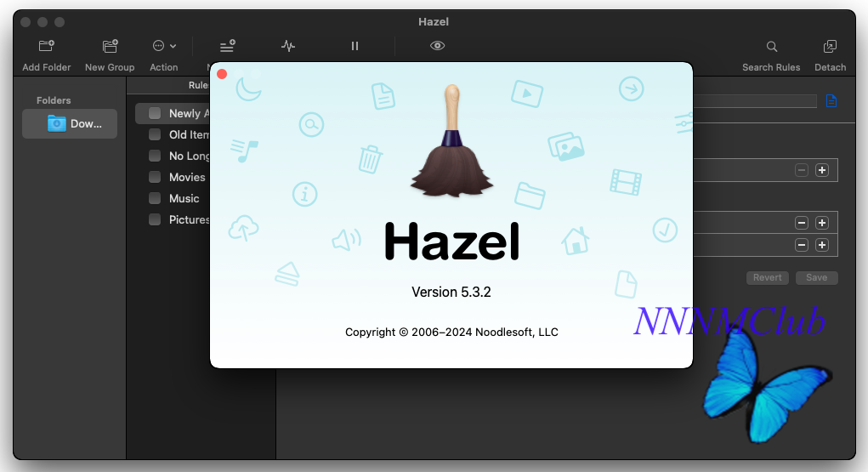Click the Add Folder toolbar icon
The height and width of the screenshot is (472, 868).
point(47,46)
